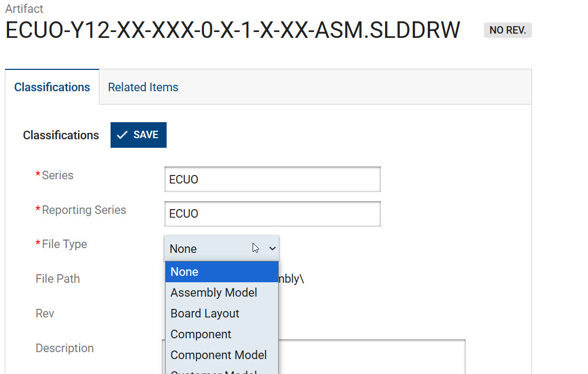Select the highlighted None option
The image size is (588, 374).
point(184,272)
